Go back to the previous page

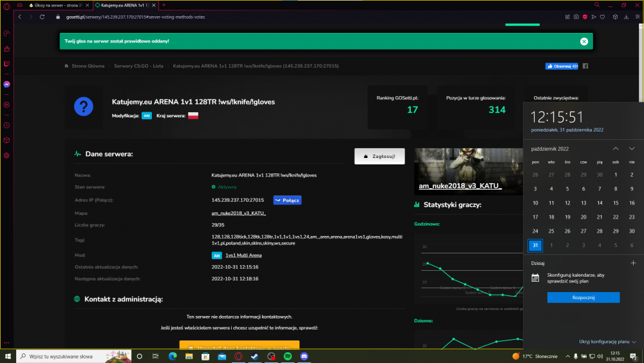(20, 17)
